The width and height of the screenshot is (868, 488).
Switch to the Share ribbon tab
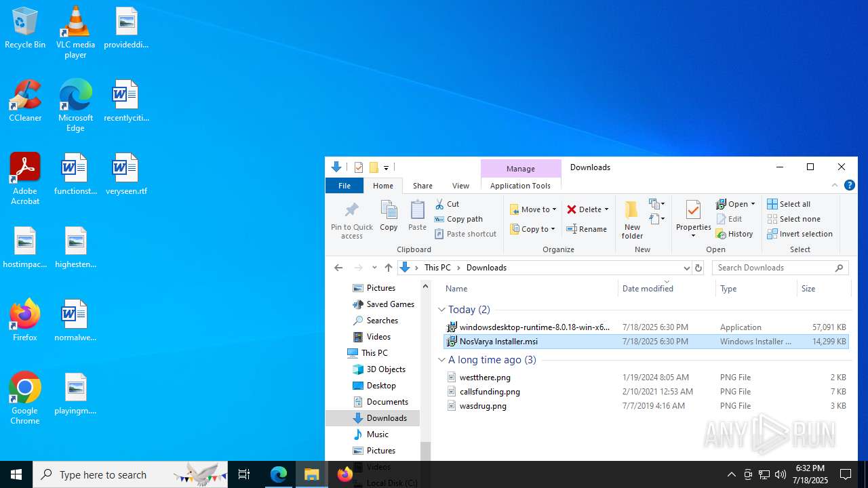click(422, 186)
